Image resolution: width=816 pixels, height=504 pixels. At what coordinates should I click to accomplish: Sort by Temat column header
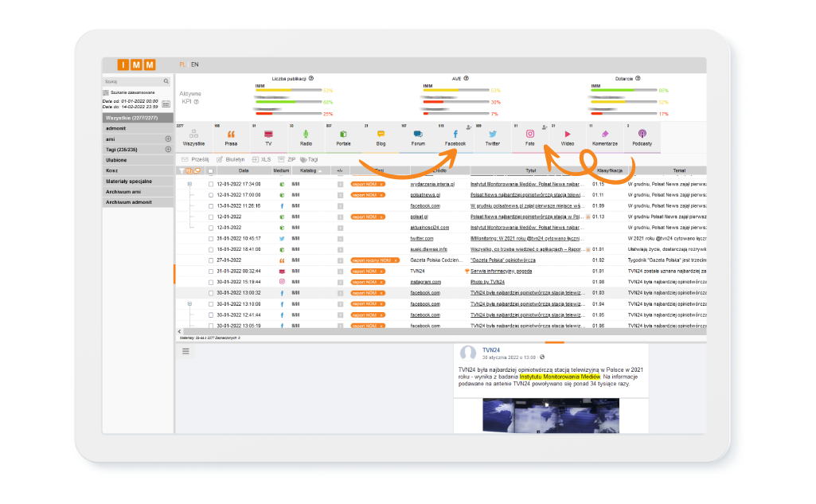(x=679, y=170)
